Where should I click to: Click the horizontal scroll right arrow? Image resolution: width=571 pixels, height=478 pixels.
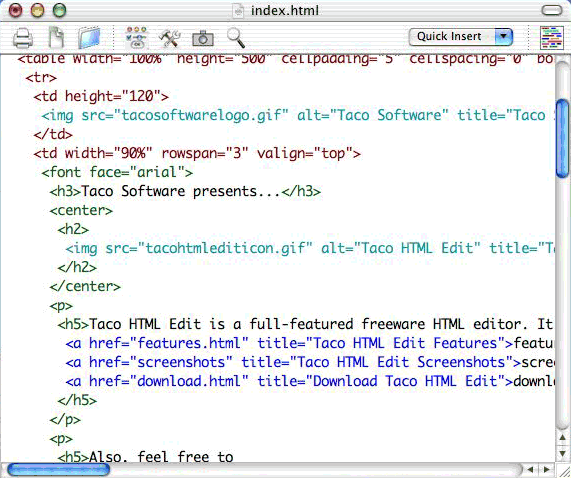click(x=547, y=470)
